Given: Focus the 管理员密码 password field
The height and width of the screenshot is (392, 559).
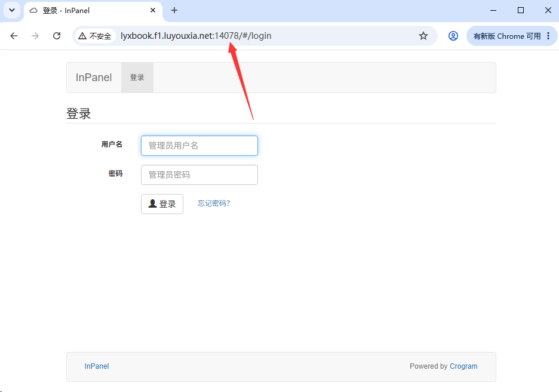Looking at the screenshot, I should 199,175.
